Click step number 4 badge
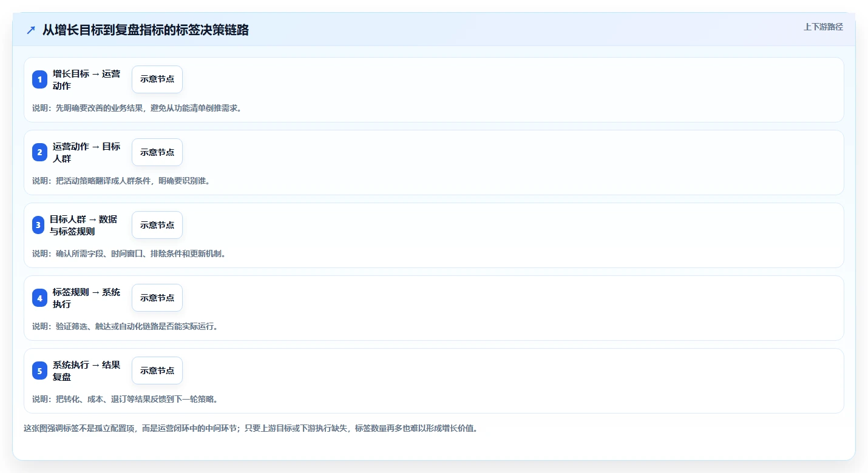 [x=39, y=298]
